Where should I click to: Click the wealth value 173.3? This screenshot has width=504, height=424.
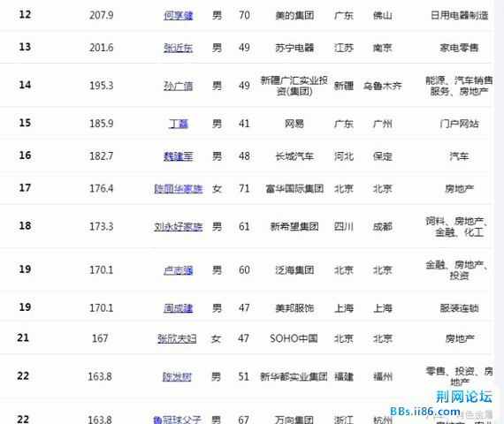[x=102, y=226]
